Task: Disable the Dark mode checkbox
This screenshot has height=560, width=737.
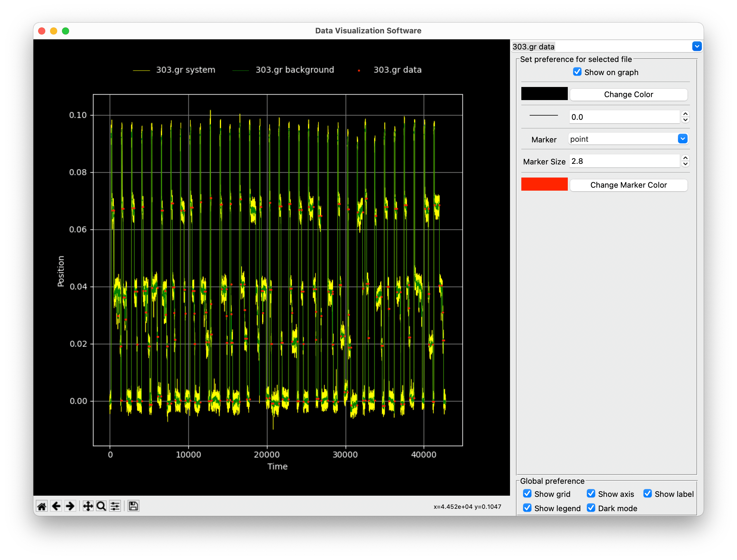Action: 591,508
